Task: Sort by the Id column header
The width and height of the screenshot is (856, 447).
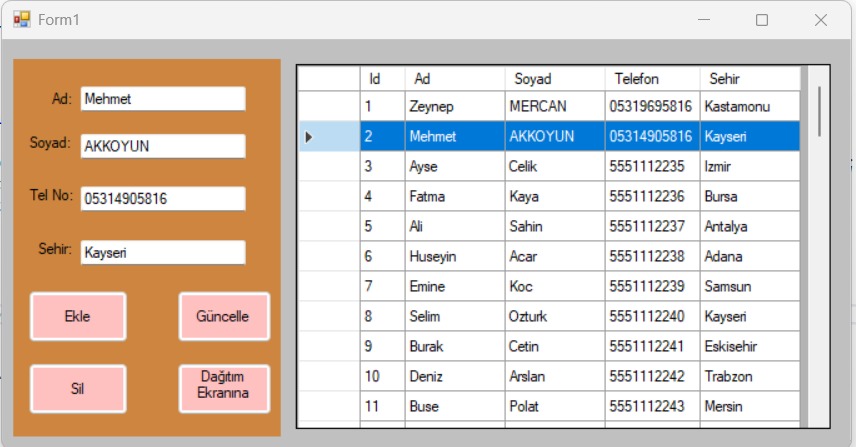Action: coord(382,79)
